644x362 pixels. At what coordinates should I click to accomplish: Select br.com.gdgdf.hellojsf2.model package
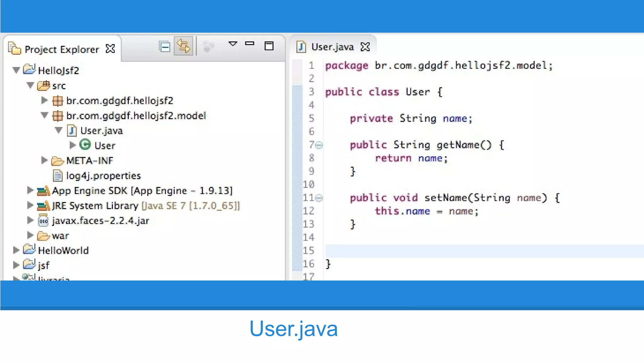[136, 116]
